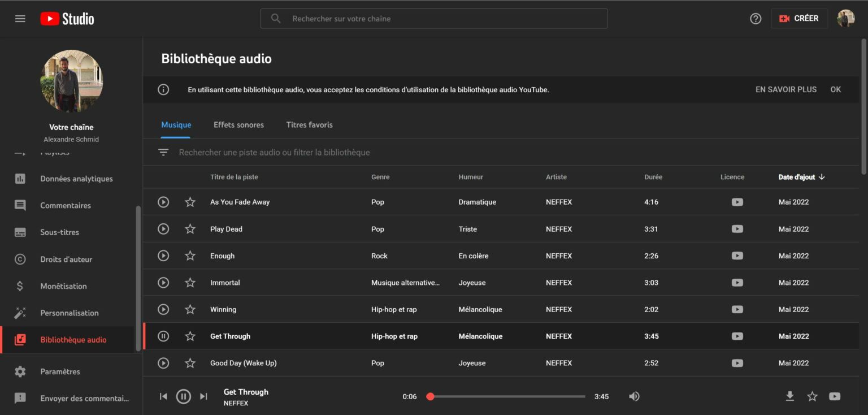Viewport: 868px width, 415px height.
Task: Switch to the Effets sonores tab
Action: point(238,125)
